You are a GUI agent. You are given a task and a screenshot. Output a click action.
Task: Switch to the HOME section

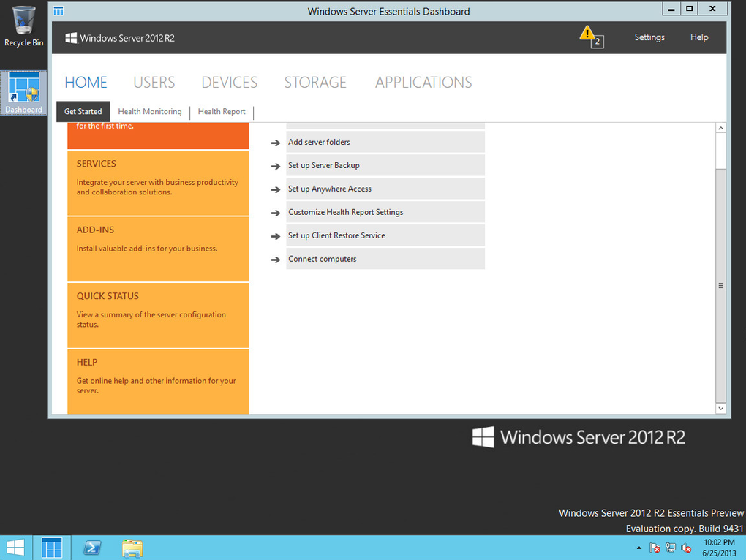[x=86, y=82]
